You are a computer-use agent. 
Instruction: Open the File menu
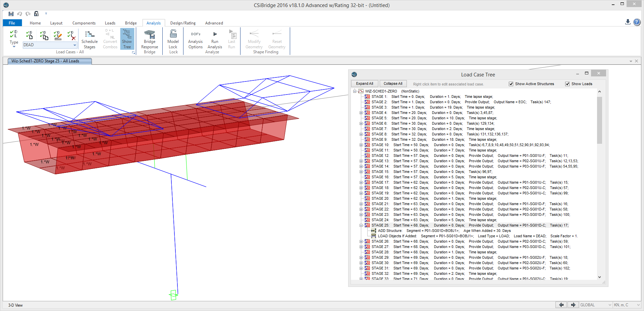pos(12,23)
